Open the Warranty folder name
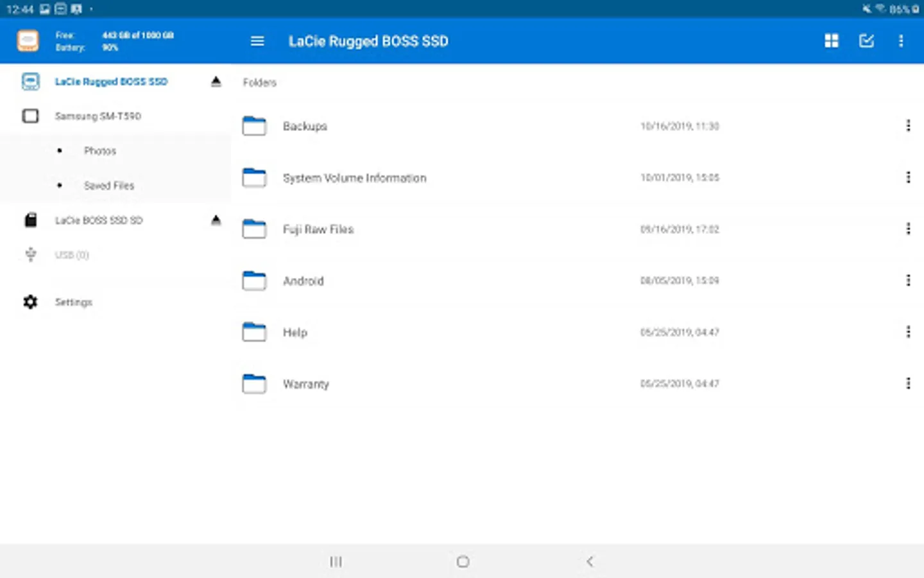Image resolution: width=924 pixels, height=578 pixels. pos(306,384)
